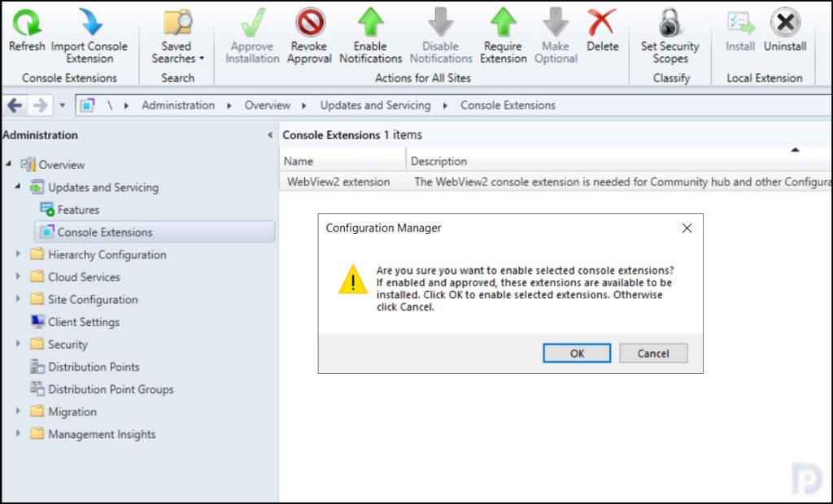Expand the Cloud Services folder
Screen dimensions: 833x504
[x=18, y=276]
